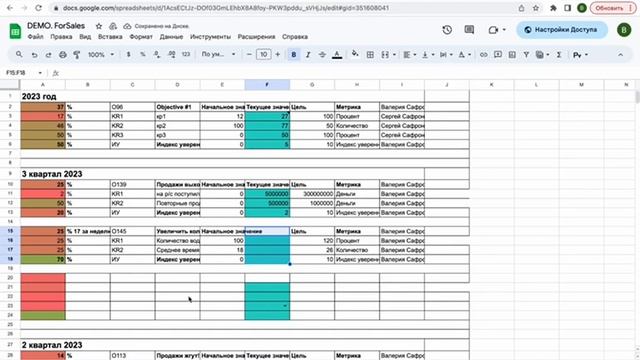Format selection as percent
The image size is (640, 360).
143,54
